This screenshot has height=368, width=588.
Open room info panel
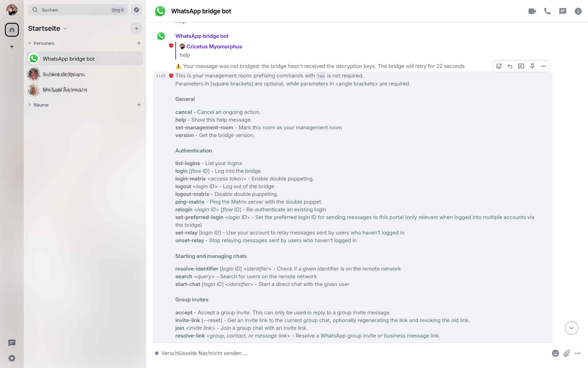point(578,11)
